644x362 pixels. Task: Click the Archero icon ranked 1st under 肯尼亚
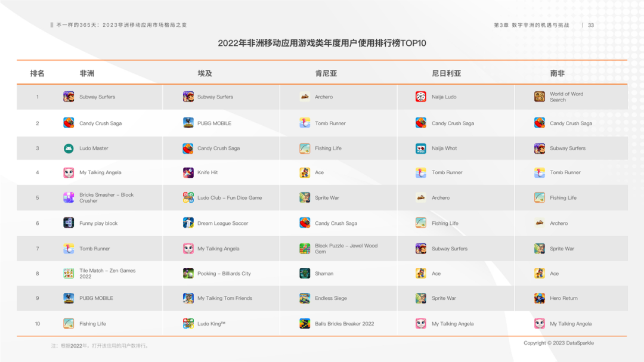304,96
